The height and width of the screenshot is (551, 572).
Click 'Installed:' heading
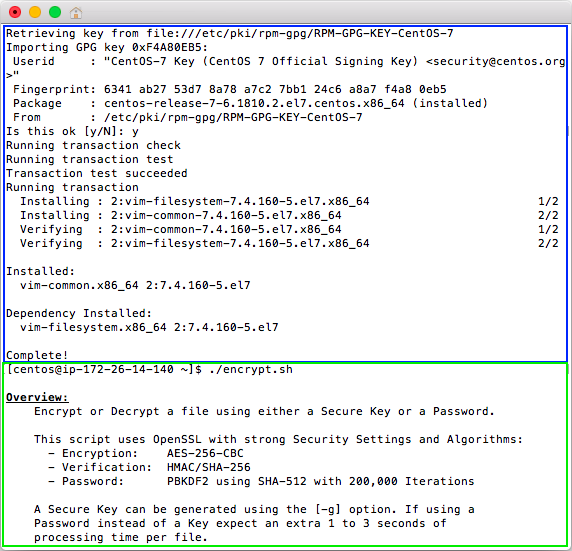tap(40, 271)
